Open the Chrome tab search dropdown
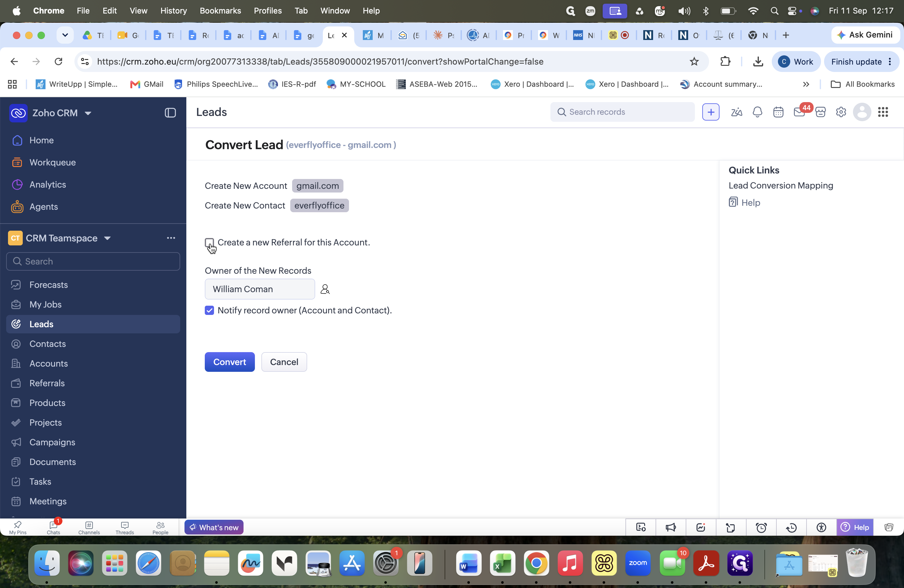Viewport: 904px width, 588px height. [65, 35]
